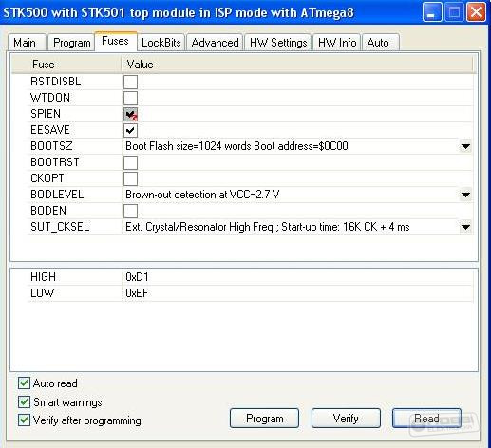Select the WTDON fuse name
The image size is (491, 448).
pyautogui.click(x=50, y=98)
